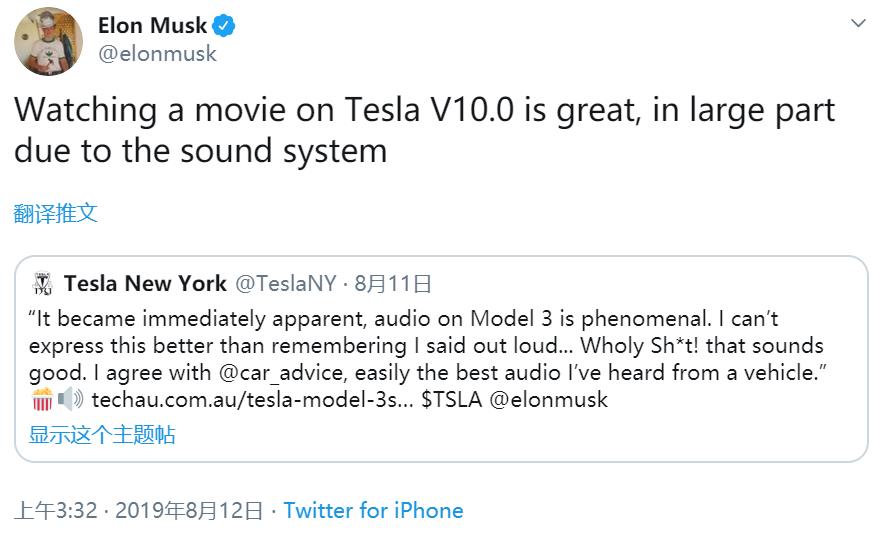Select the @TeslaNY handle
The height and width of the screenshot is (533, 881).
pos(285,284)
